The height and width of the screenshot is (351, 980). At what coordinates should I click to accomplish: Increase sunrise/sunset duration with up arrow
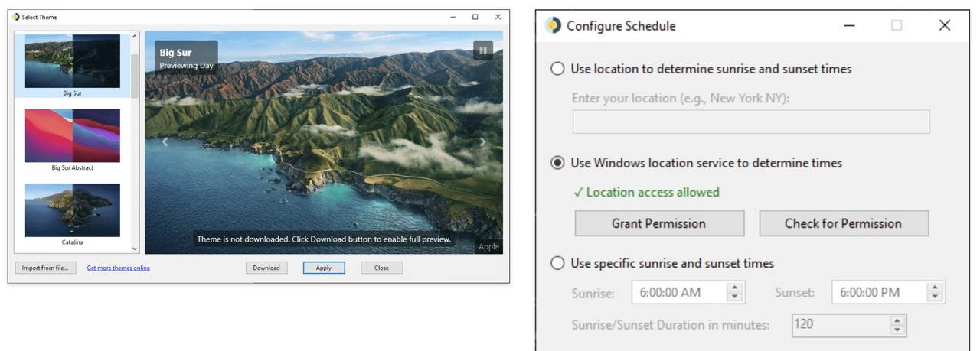click(897, 319)
